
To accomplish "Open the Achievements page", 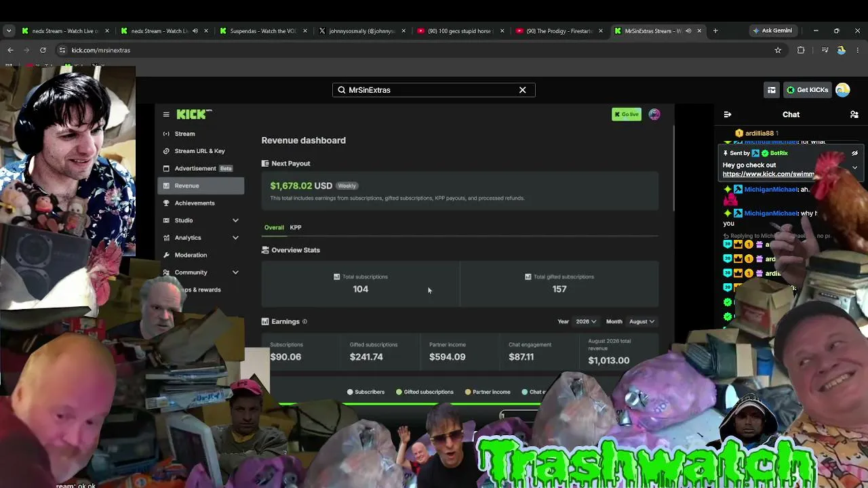I will click(201, 203).
